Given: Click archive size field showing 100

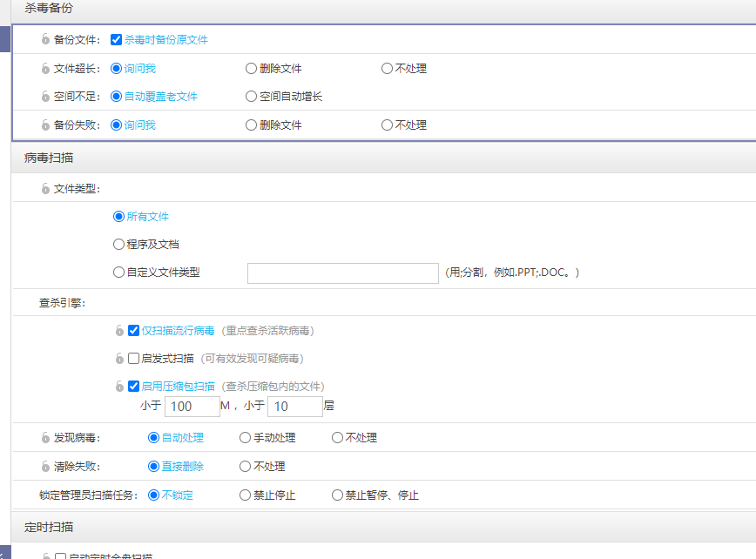Looking at the screenshot, I should point(192,407).
